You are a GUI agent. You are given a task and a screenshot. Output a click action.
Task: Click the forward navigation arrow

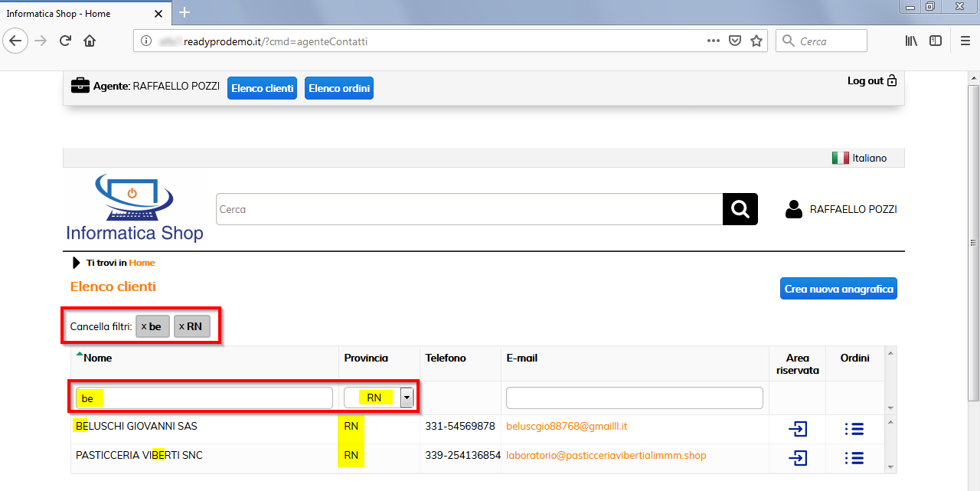(x=41, y=41)
